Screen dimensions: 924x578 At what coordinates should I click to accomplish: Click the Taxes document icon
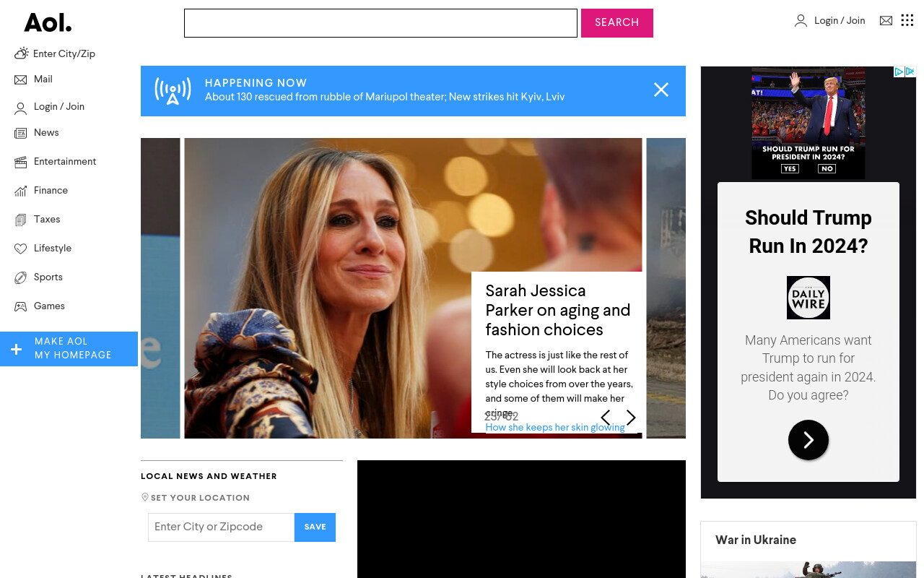pyautogui.click(x=20, y=220)
